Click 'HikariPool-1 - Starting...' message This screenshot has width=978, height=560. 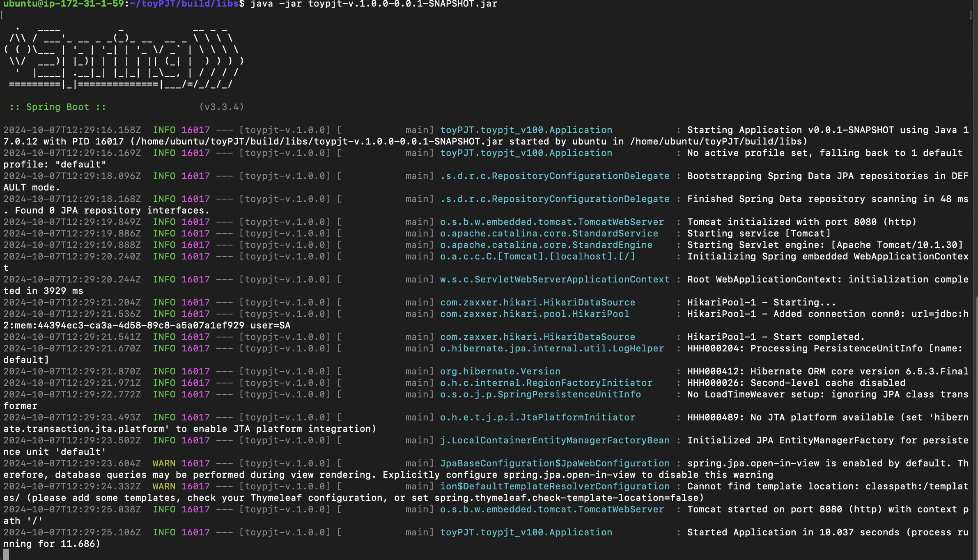pos(762,303)
